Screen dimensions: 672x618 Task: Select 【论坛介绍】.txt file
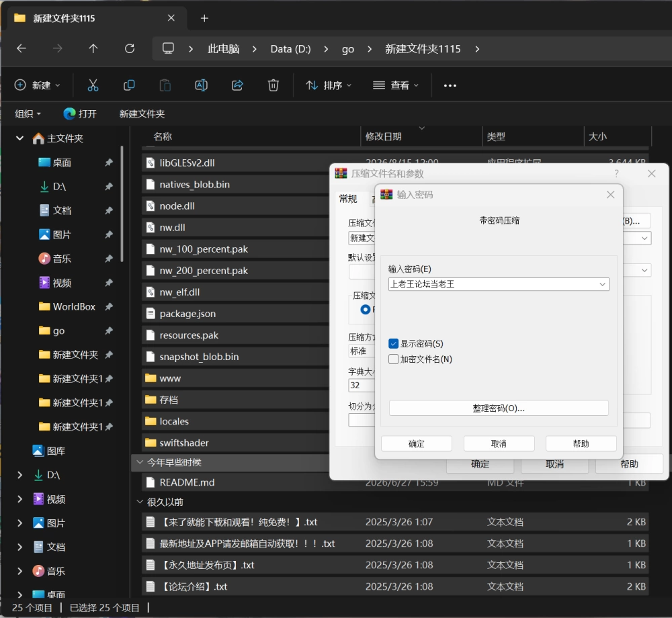[x=395, y=586]
